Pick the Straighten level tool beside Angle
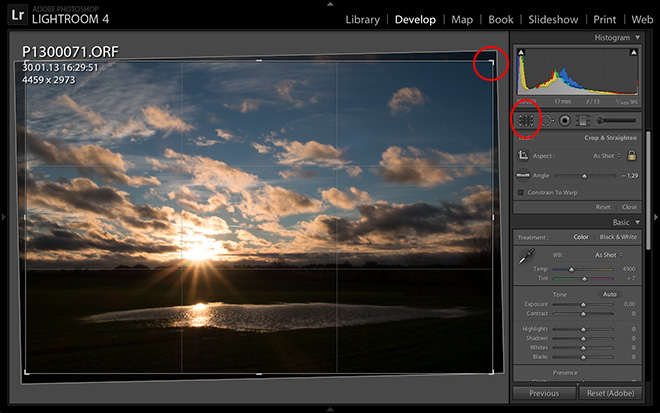Viewport: 660px width, 413px height. [x=523, y=175]
